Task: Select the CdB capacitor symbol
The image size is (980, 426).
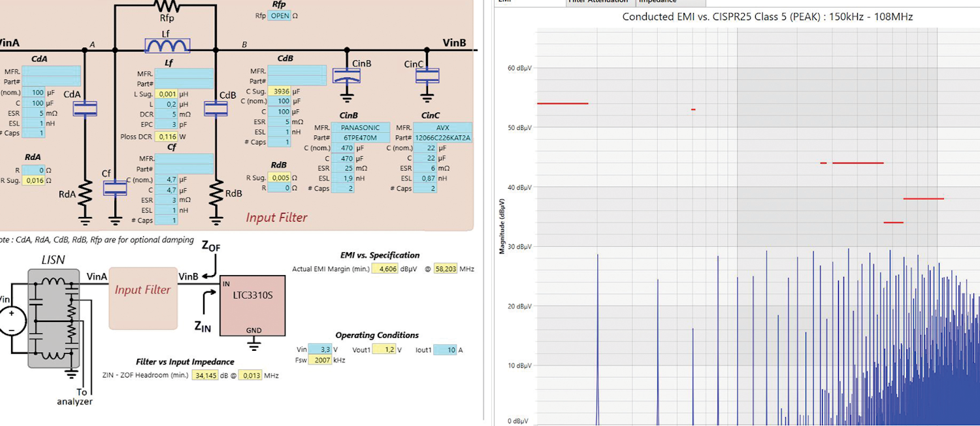Action: [216, 108]
